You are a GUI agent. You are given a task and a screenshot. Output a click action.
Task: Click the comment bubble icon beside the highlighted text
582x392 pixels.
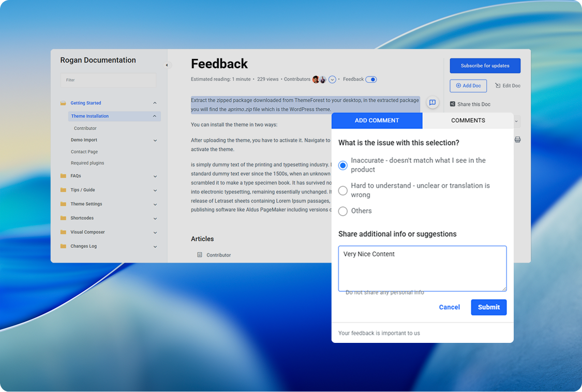pos(432,102)
